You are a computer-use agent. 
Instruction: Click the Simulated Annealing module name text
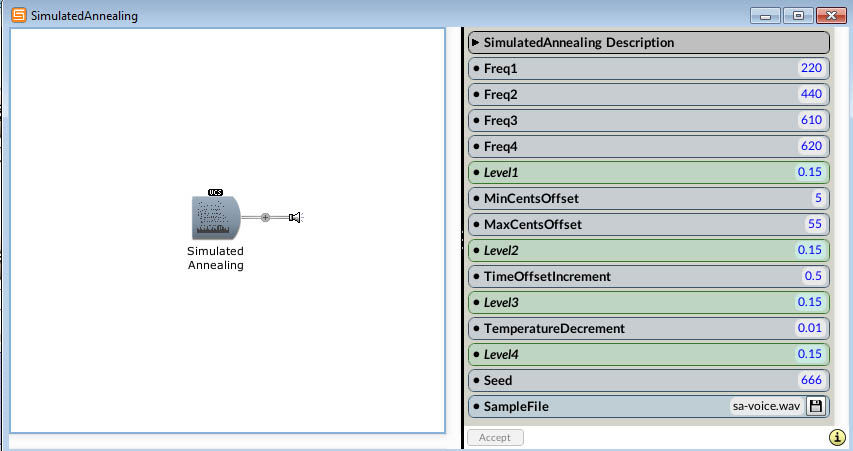(x=215, y=258)
